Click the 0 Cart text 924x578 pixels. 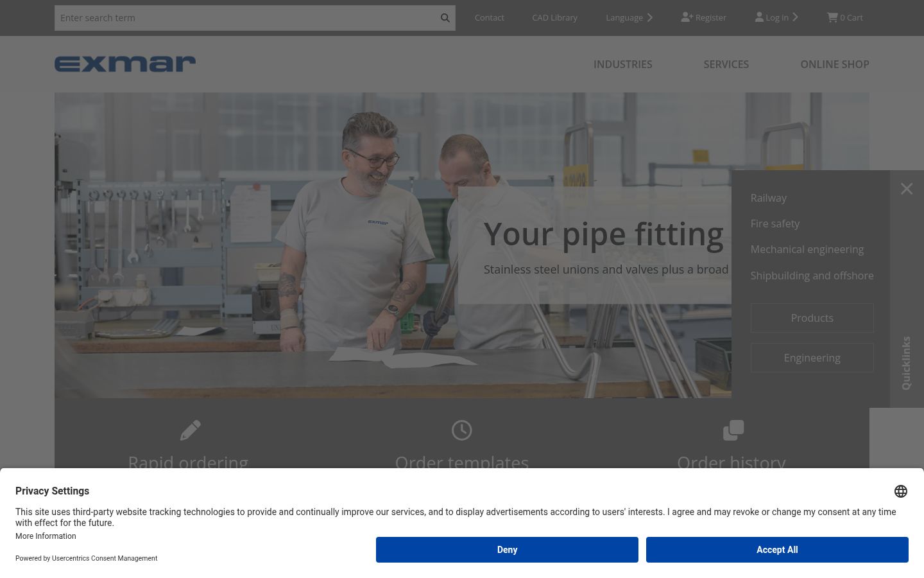pyautogui.click(x=851, y=17)
